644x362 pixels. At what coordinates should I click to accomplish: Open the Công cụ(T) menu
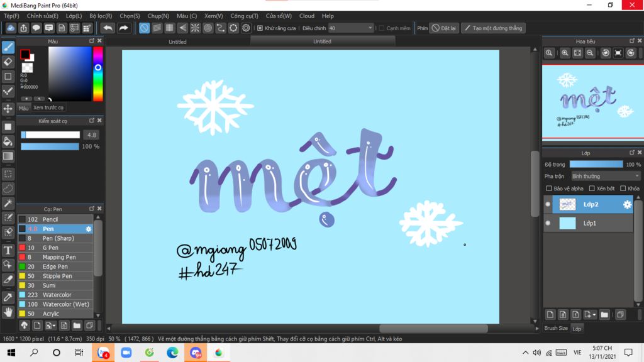click(x=244, y=16)
